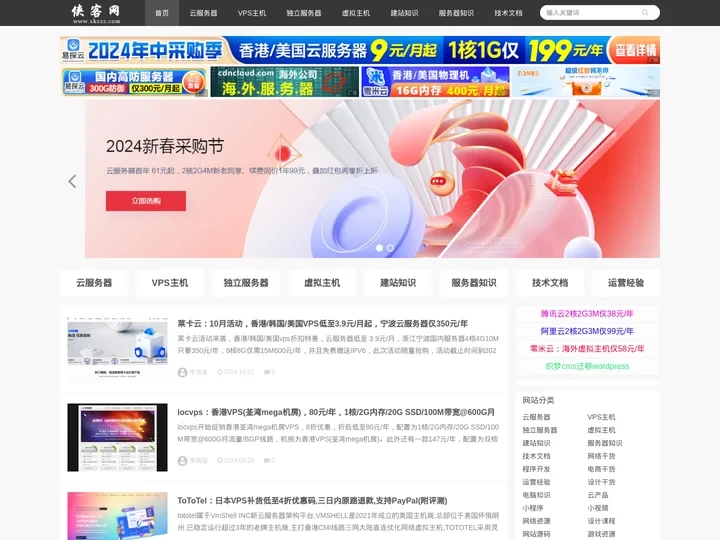Open the locvps article thumbnail
Viewport: 720px width, 540px height.
point(118,438)
